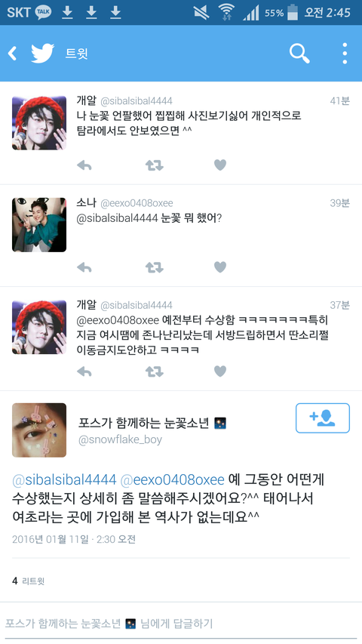Tap the back arrow in header

click(12, 54)
